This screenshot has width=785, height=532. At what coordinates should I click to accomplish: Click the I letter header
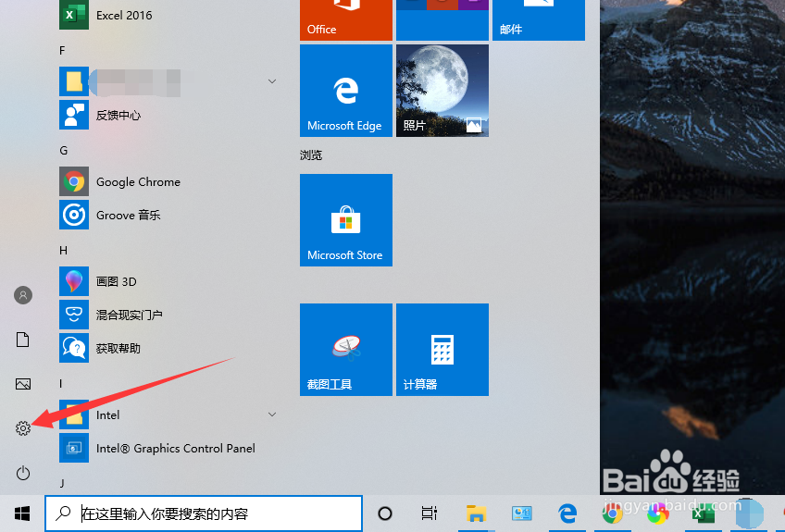pyautogui.click(x=60, y=384)
